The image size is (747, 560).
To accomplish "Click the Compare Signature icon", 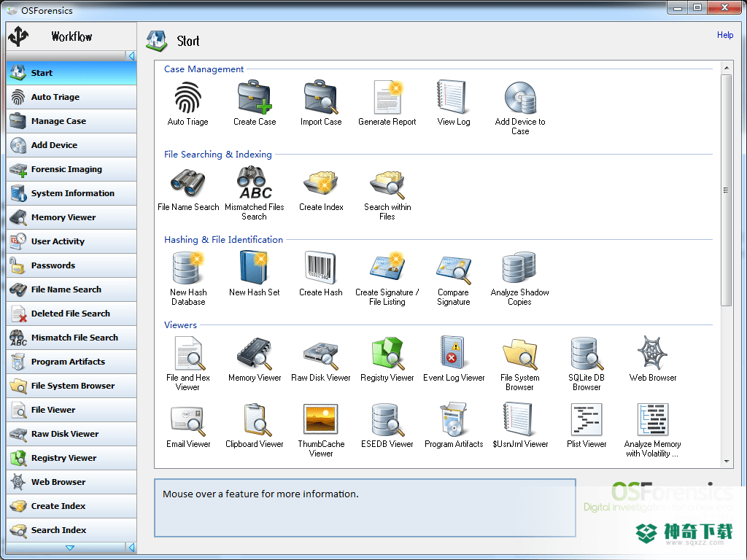I will 454,269.
